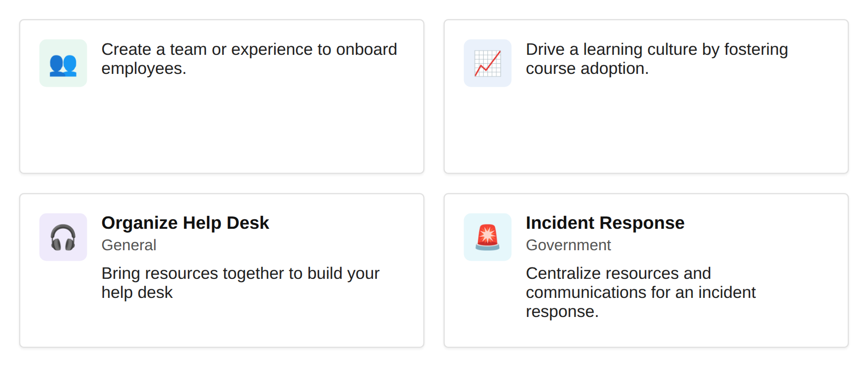The image size is (868, 367).
Task: Click the Government category label
Action: pos(568,245)
